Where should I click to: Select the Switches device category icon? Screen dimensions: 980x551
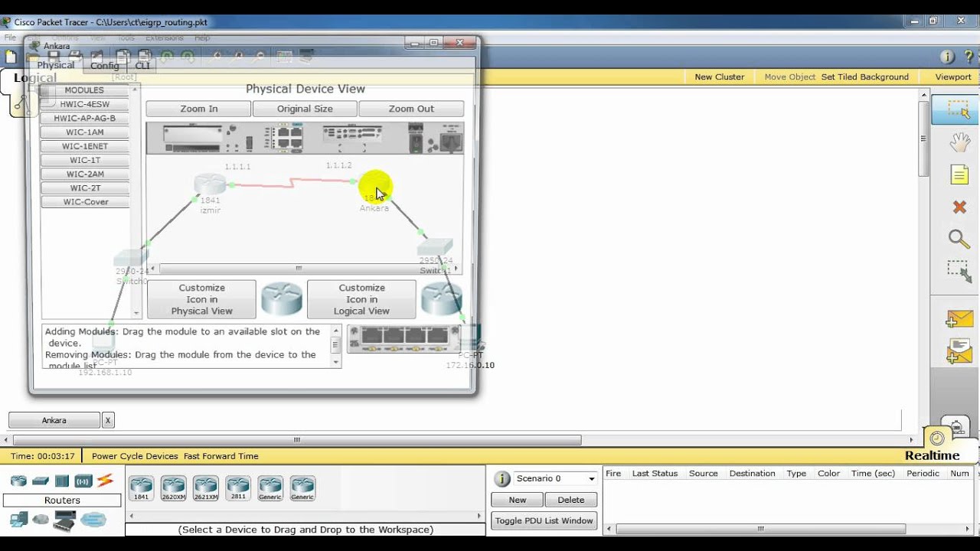(x=41, y=481)
